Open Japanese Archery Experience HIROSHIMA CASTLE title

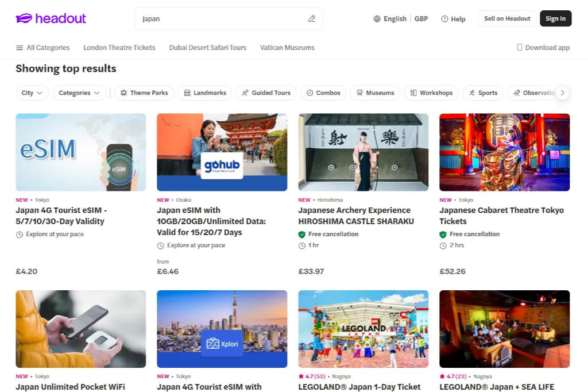356,216
